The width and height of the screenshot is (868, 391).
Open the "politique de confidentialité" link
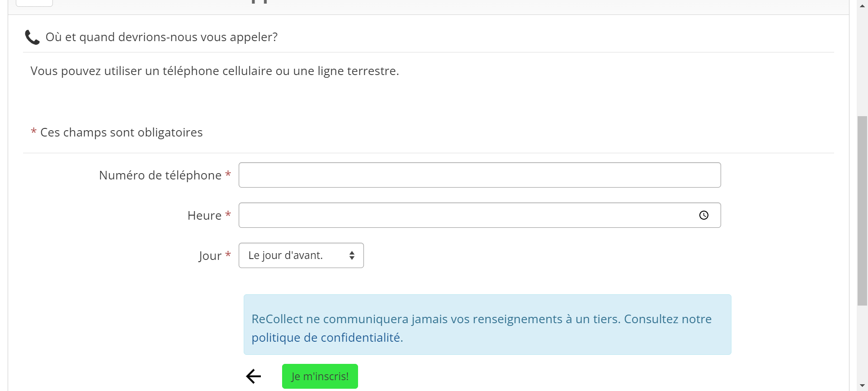(327, 338)
